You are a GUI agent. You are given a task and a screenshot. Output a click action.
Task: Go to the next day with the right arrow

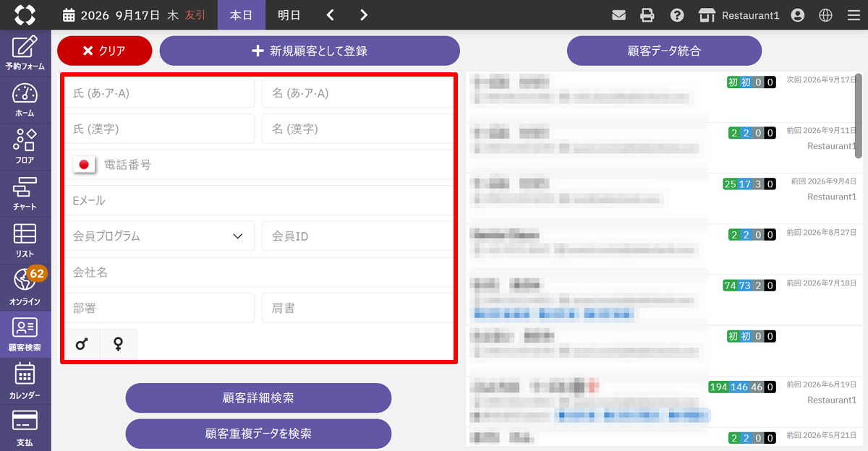click(x=364, y=14)
